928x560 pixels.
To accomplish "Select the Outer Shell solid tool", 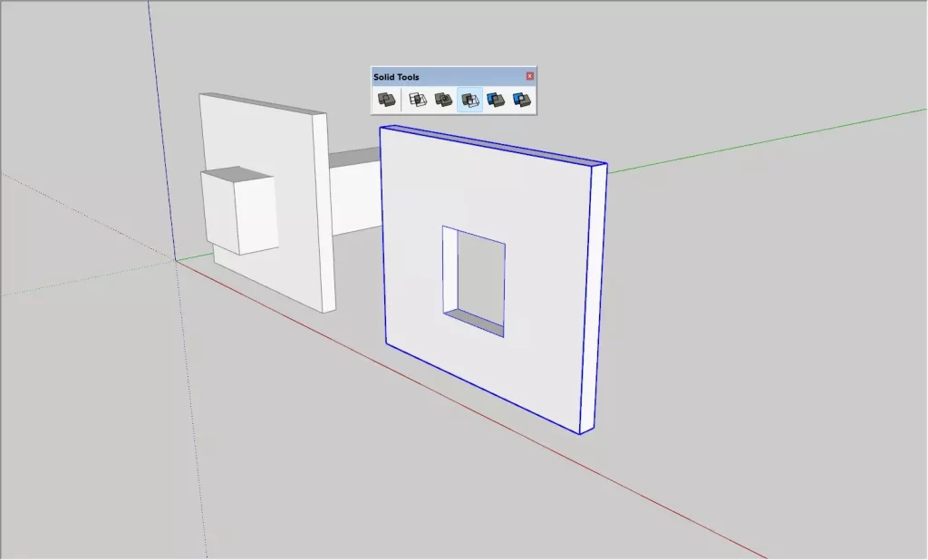I will [387, 100].
